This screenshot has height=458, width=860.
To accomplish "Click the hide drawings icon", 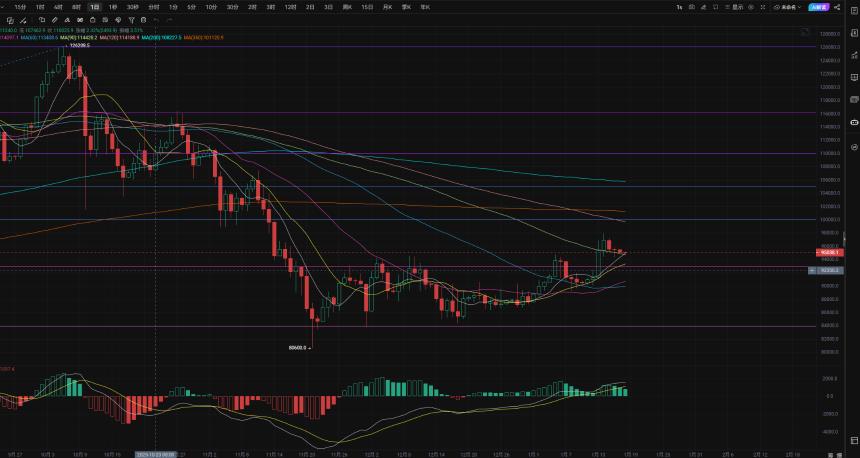I will pyautogui.click(x=105, y=20).
